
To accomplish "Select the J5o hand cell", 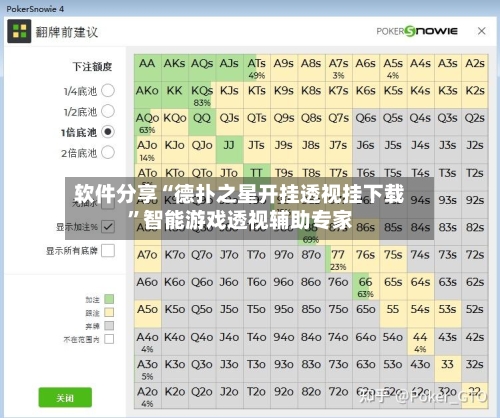I will pos(229,314).
